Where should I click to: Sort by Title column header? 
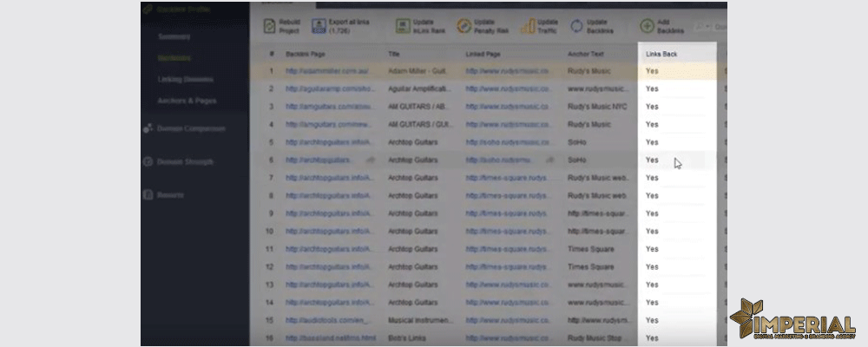[393, 55]
